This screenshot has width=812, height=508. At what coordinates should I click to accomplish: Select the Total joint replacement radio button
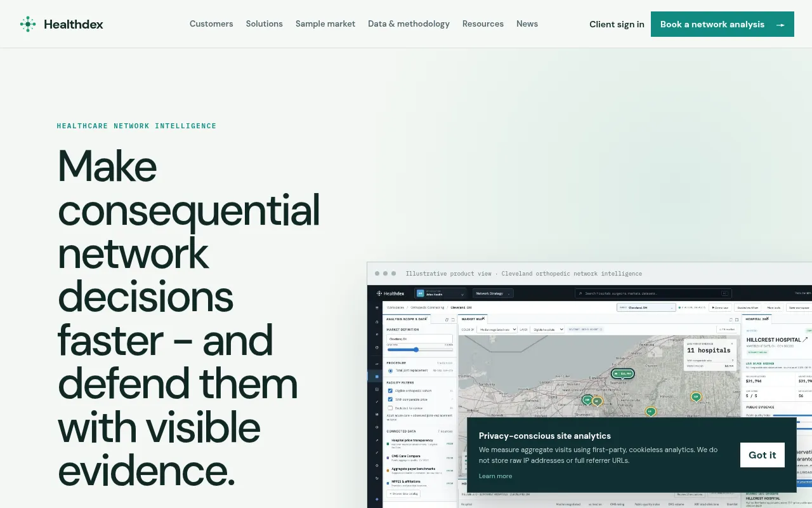point(390,370)
